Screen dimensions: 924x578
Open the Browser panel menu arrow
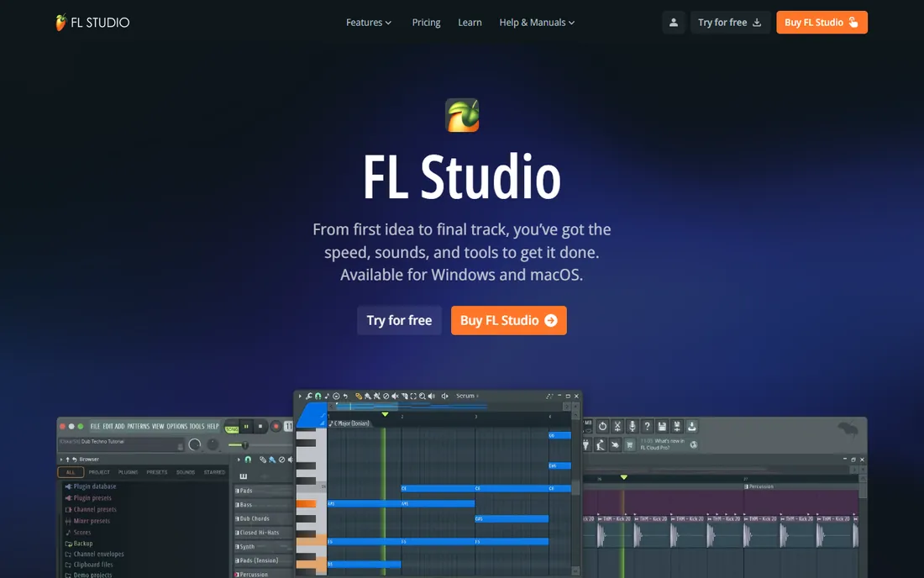click(61, 460)
